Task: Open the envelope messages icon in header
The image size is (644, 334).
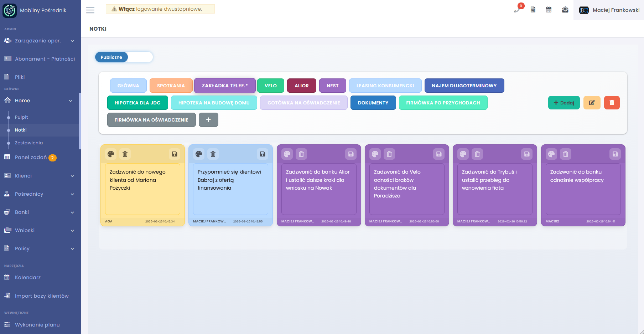Action: click(565, 10)
